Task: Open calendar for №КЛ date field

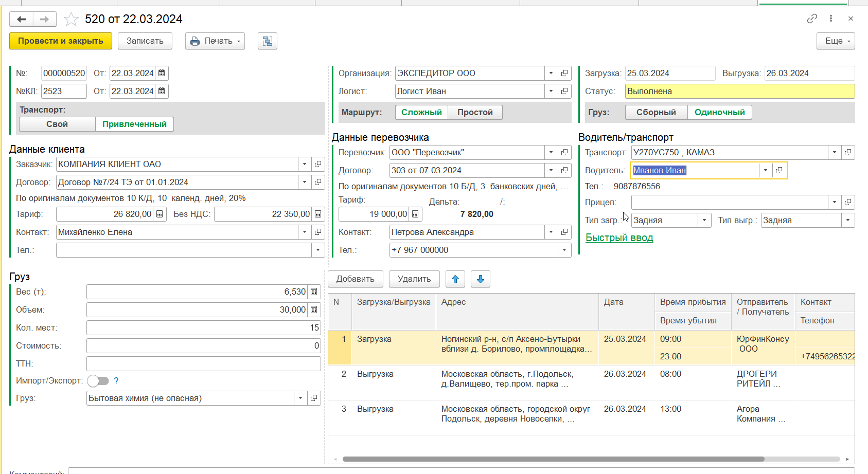Action: pos(162,91)
